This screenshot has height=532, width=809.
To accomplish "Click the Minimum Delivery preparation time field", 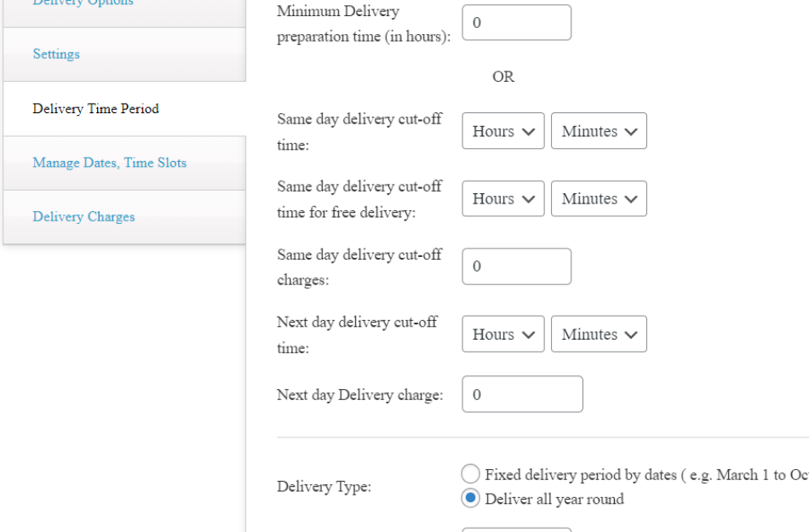I will (516, 22).
